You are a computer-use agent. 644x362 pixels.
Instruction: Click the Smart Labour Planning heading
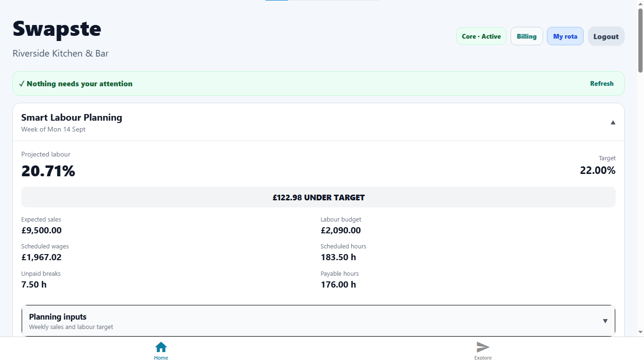coord(72,117)
